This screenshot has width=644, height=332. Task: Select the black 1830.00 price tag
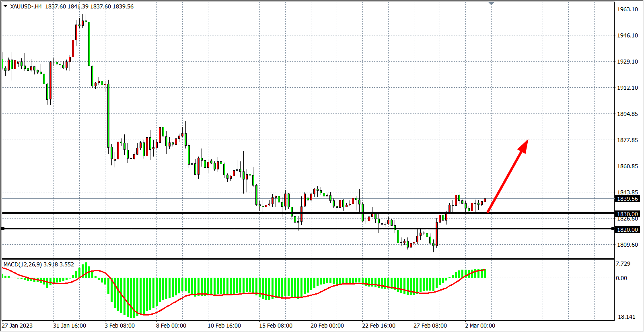pos(628,214)
